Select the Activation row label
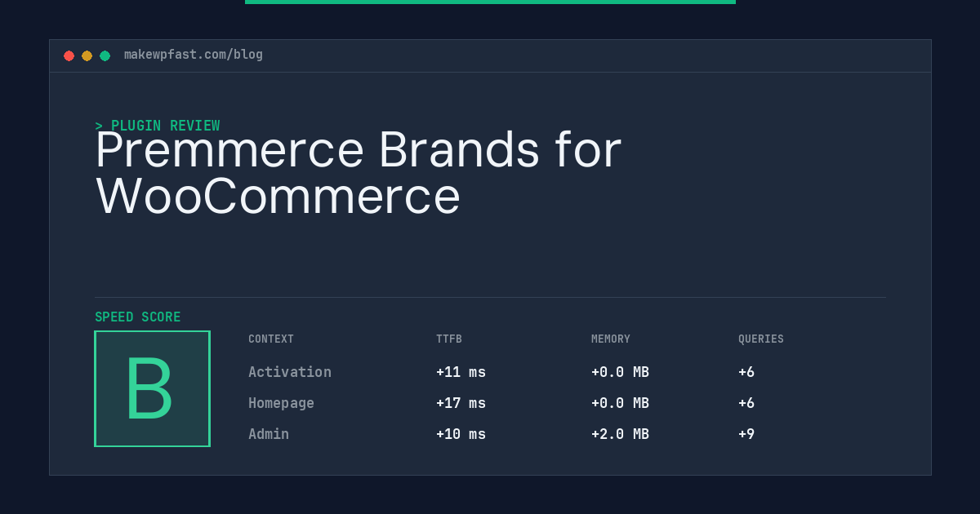 click(x=290, y=372)
